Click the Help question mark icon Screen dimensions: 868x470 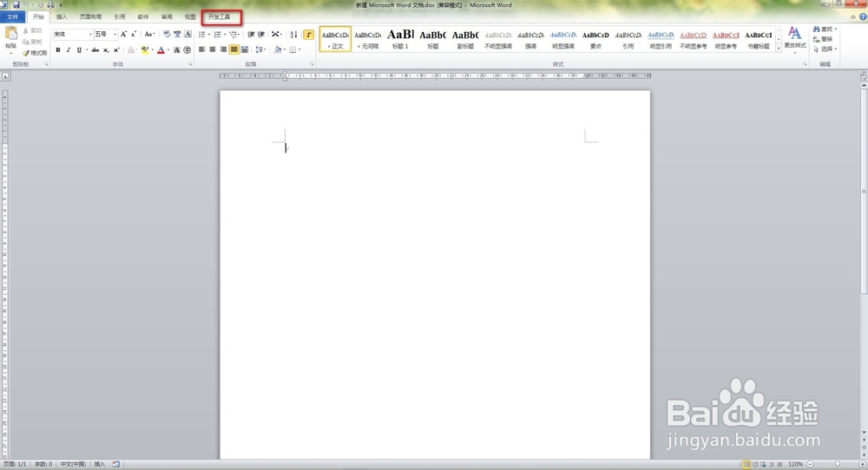pos(863,17)
